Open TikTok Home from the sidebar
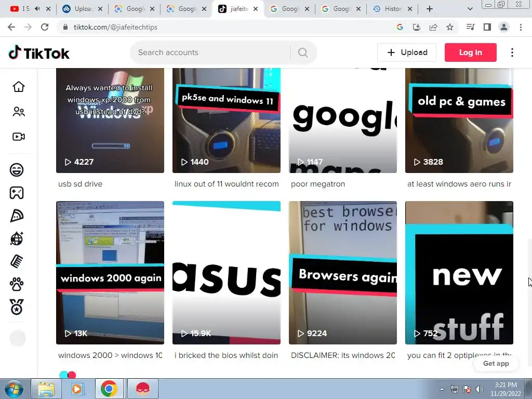The height and width of the screenshot is (399, 532). click(x=19, y=87)
